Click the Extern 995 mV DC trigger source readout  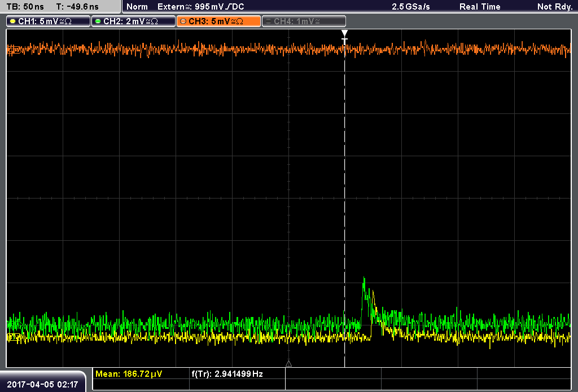point(200,7)
